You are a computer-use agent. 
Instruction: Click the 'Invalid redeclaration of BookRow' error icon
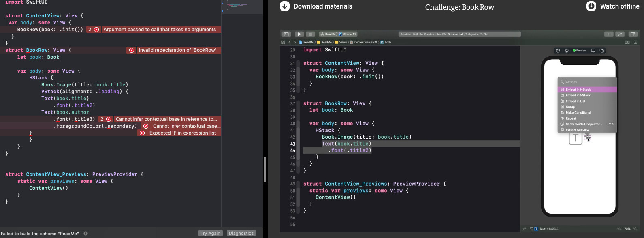tap(132, 50)
